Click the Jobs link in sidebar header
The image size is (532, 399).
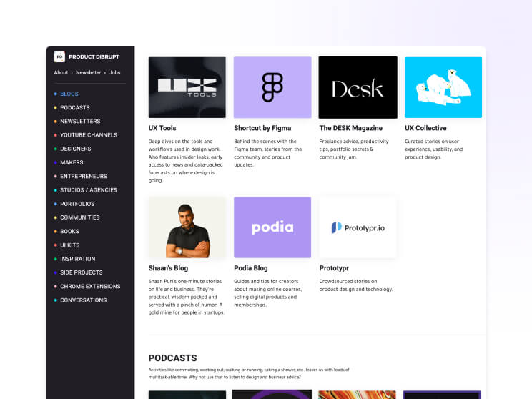(x=115, y=72)
